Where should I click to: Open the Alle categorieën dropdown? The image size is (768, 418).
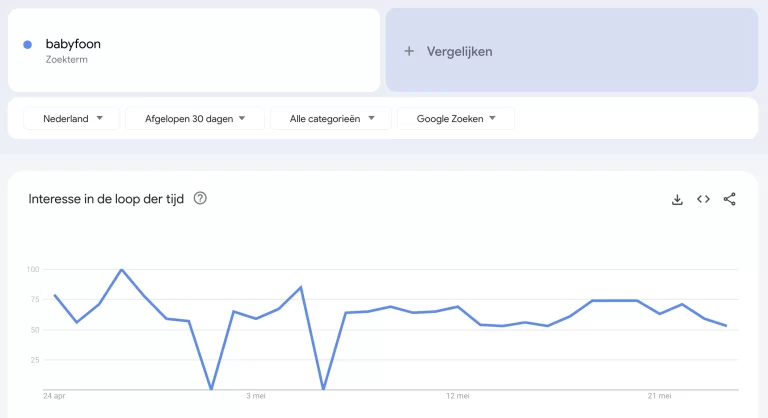pos(331,119)
